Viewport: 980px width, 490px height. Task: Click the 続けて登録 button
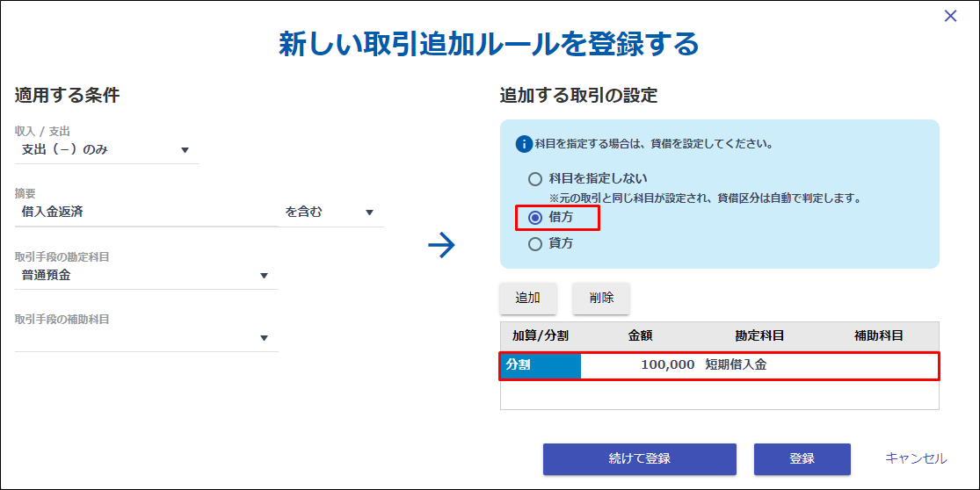(639, 458)
